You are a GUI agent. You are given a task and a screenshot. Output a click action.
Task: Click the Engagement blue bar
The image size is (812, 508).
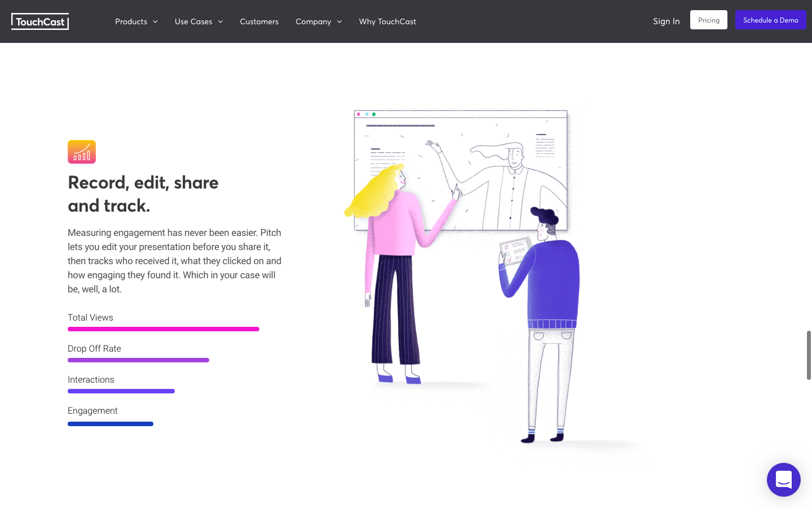click(x=111, y=424)
